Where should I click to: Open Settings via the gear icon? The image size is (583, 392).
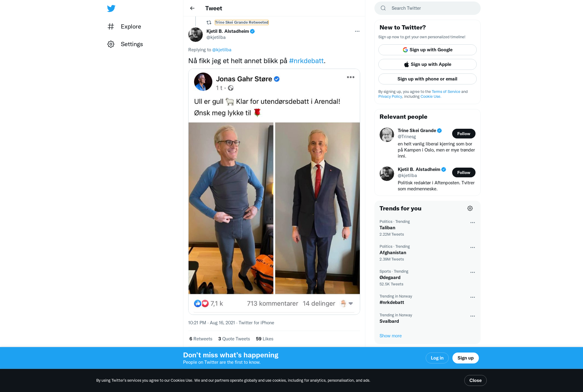click(x=111, y=44)
